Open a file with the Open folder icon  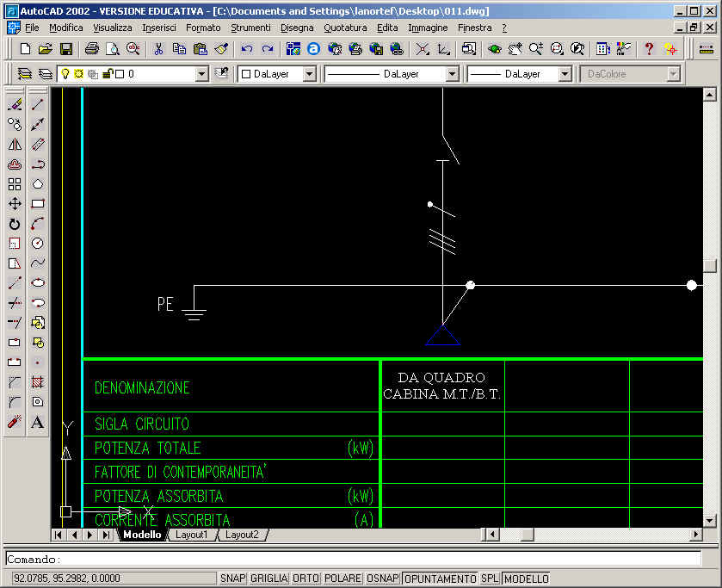[x=45, y=48]
